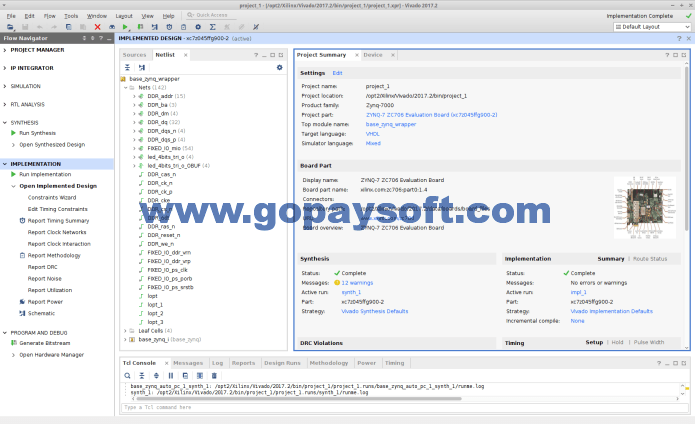
Task: Collapse all in the Netlist panel toolbar
Action: tap(127, 67)
